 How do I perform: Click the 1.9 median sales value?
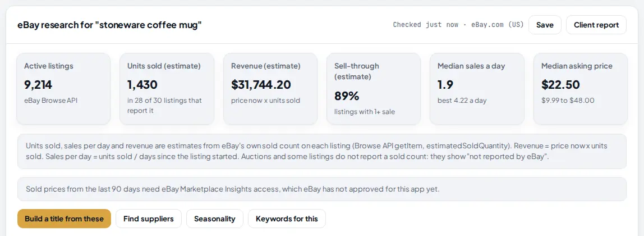445,85
